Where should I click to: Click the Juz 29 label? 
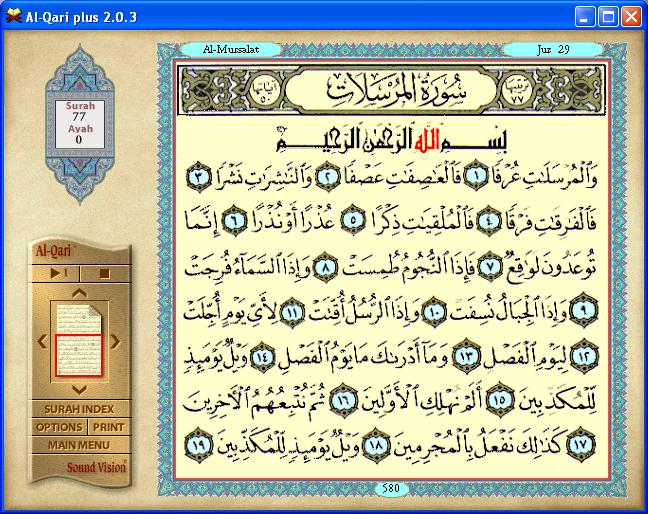[553, 50]
